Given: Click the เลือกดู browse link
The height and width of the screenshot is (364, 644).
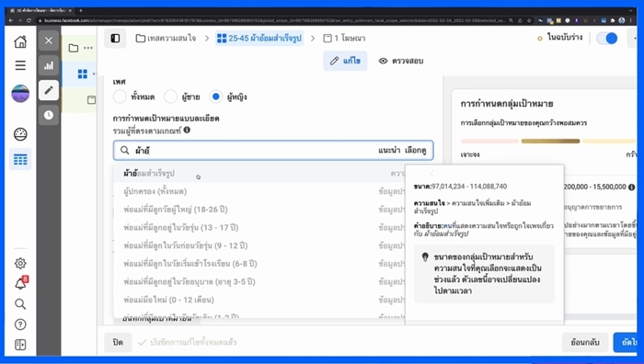Looking at the screenshot, I should (415, 150).
